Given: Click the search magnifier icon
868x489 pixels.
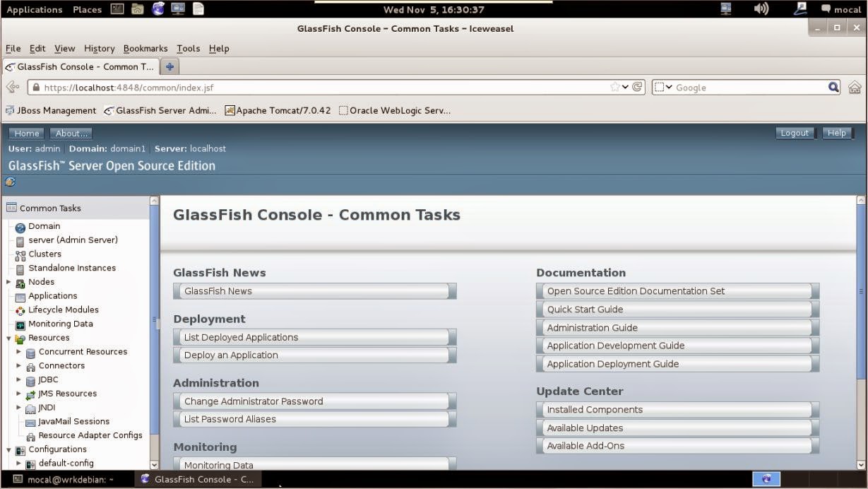Looking at the screenshot, I should tap(833, 87).
